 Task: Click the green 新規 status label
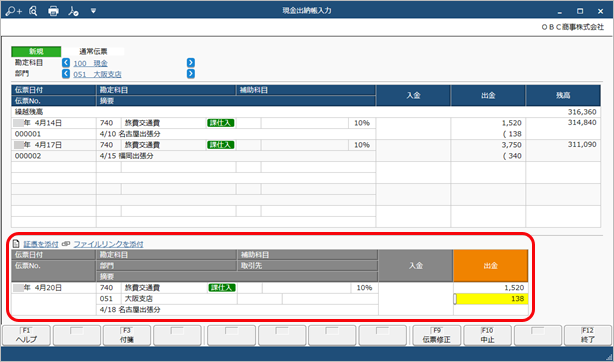pyautogui.click(x=36, y=51)
